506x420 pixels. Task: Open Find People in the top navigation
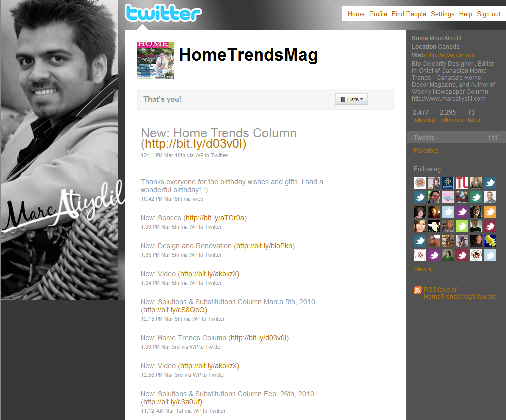[x=409, y=14]
